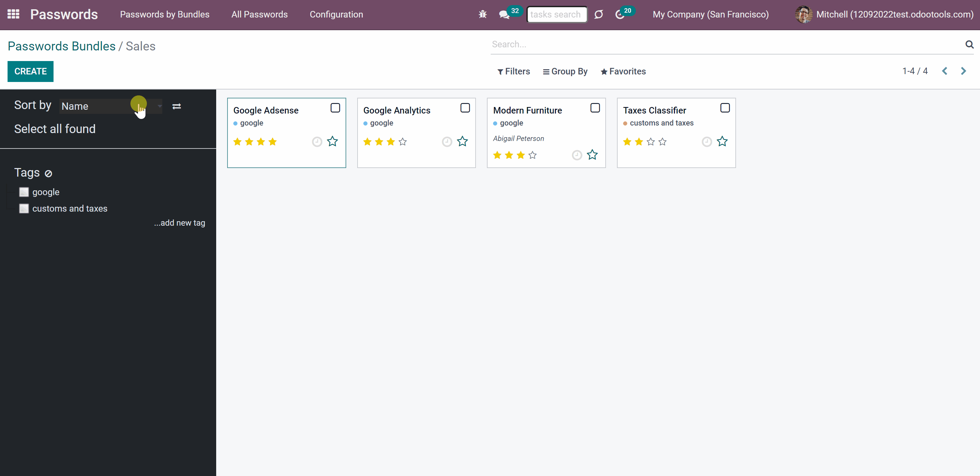Go back to Passwords Bundles breadcrumb
The width and height of the screenshot is (980, 476).
62,46
